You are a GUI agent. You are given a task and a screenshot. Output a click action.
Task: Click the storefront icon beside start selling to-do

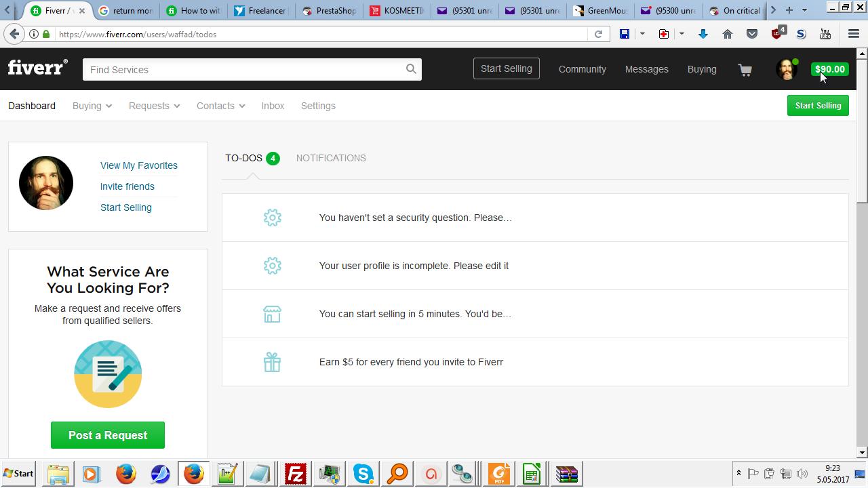click(x=272, y=314)
